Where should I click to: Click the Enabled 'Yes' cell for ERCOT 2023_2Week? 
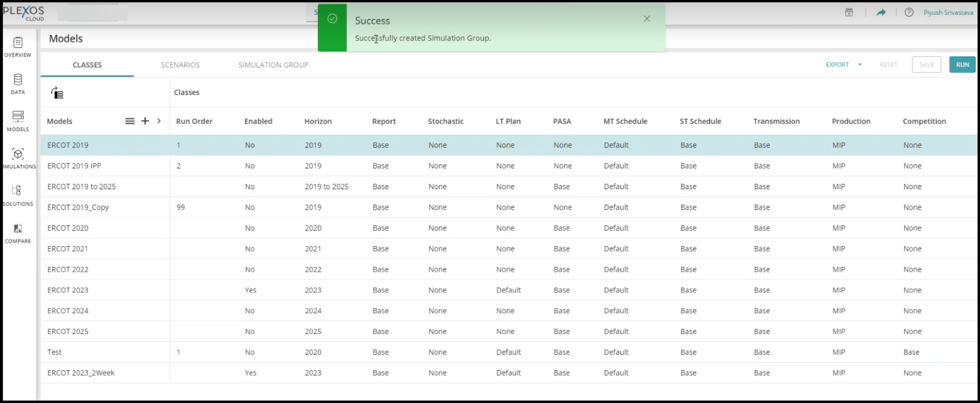pos(251,373)
